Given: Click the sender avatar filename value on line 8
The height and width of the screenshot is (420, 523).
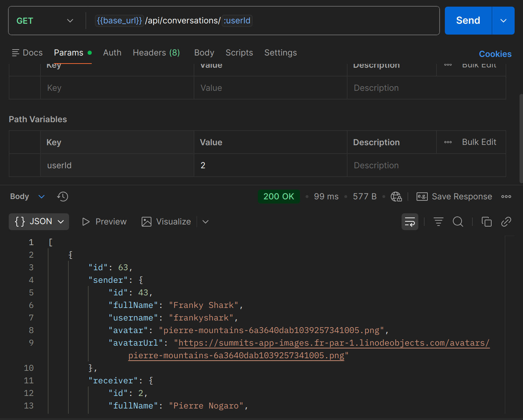Looking at the screenshot, I should pos(271,330).
